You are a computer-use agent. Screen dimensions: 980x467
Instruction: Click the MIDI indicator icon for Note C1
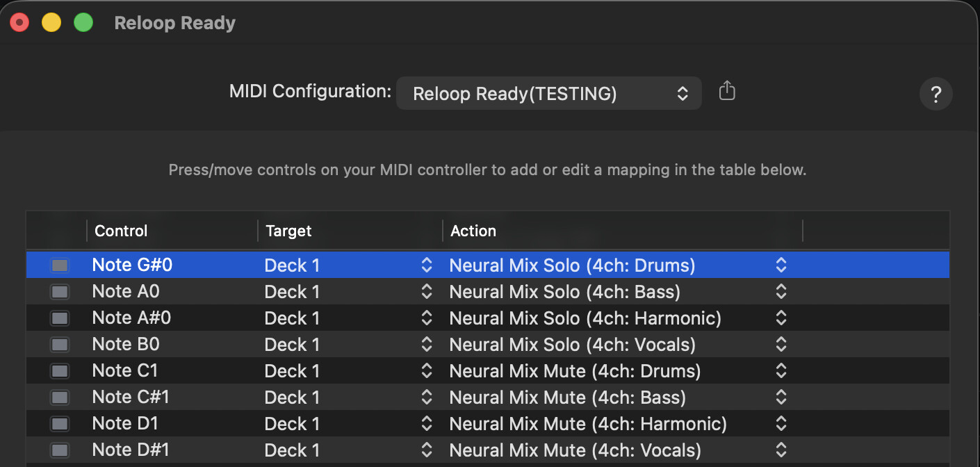tap(60, 370)
